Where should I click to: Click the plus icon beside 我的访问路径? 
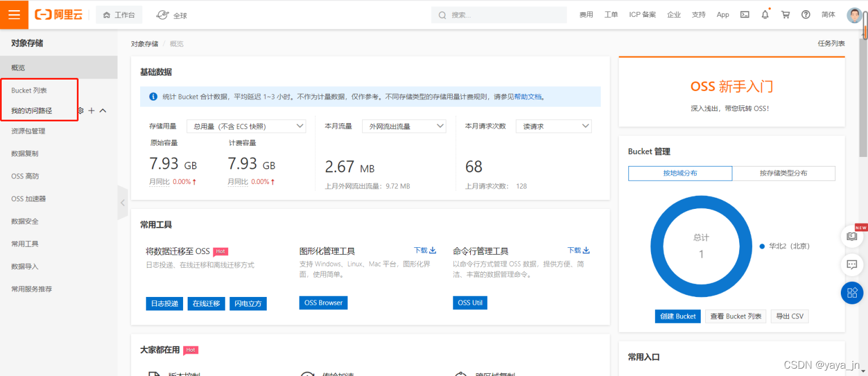[x=92, y=111]
